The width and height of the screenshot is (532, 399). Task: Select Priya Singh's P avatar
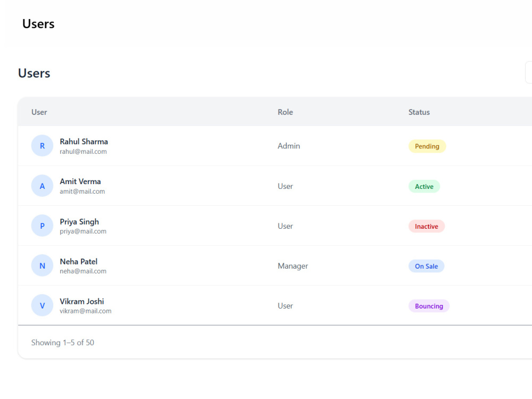(x=42, y=226)
